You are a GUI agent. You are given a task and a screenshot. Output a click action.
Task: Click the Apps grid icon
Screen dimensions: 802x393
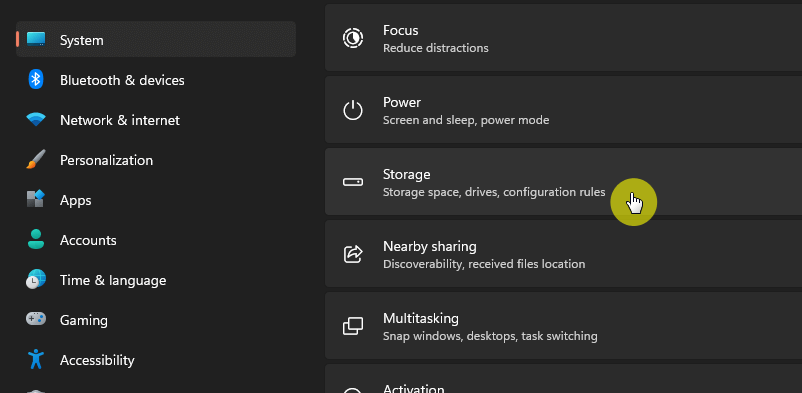(36, 199)
